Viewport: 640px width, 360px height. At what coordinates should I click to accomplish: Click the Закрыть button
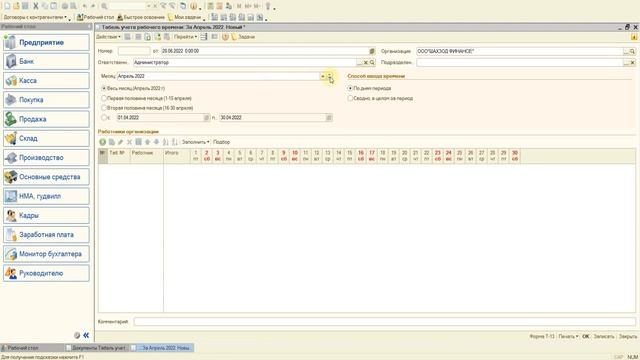pyautogui.click(x=628, y=336)
